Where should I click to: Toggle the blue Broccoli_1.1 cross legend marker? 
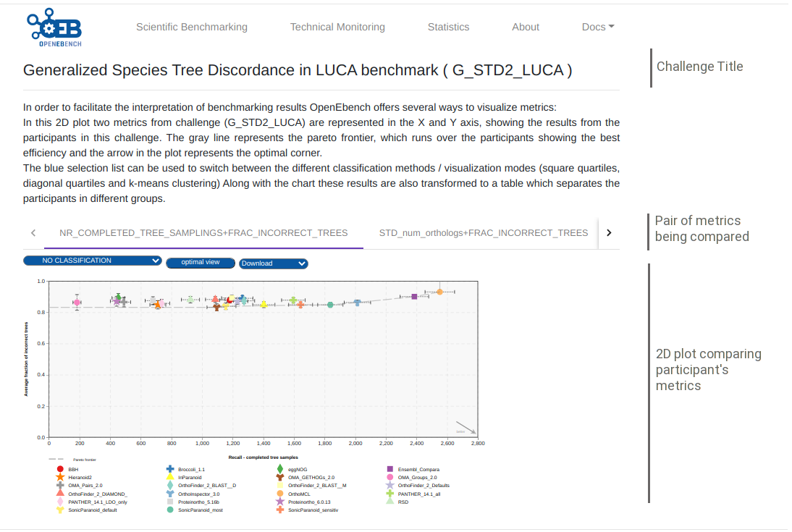(x=170, y=469)
